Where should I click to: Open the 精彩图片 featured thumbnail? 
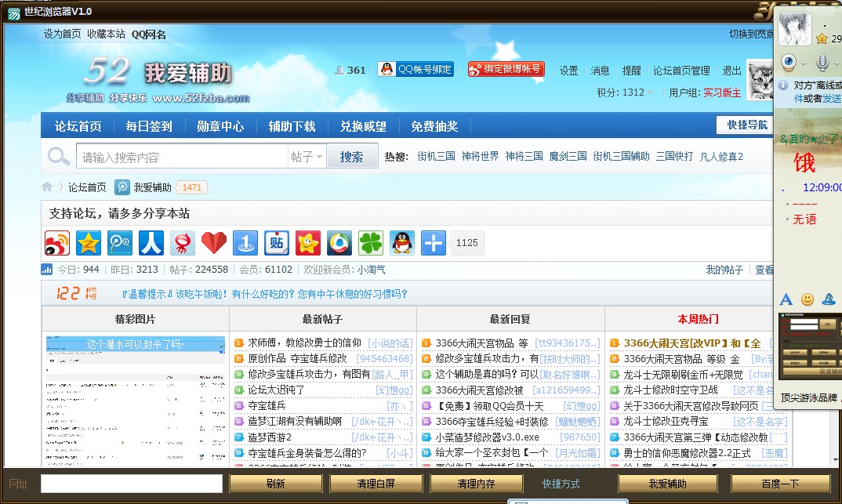pos(135,400)
